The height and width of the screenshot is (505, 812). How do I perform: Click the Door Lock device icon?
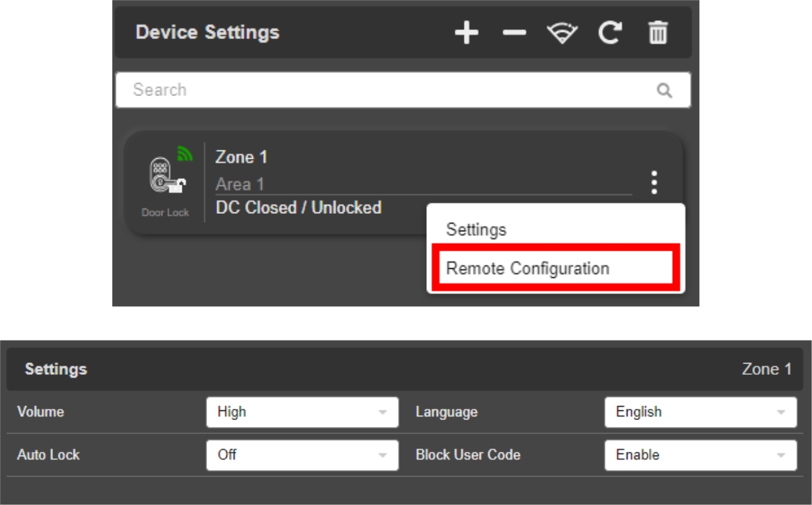pyautogui.click(x=166, y=176)
